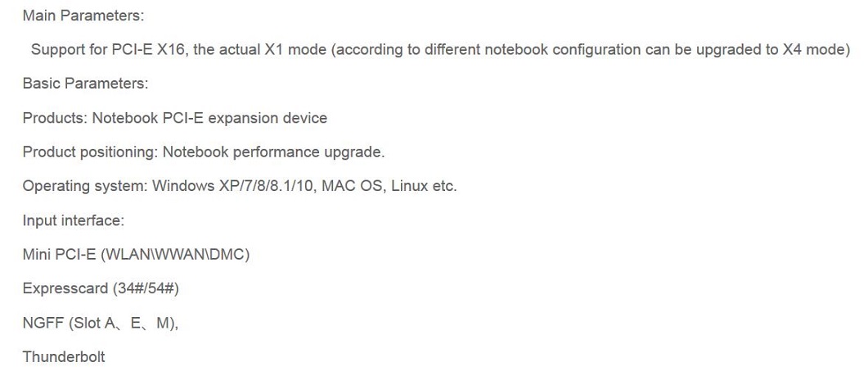Click the 'Products:' label
Viewport: 868px width, 376px height.
pyautogui.click(x=55, y=118)
